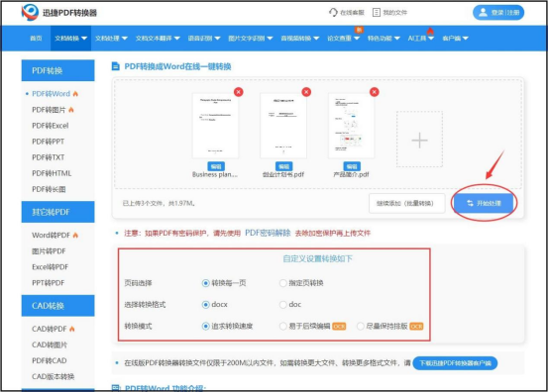Open Excel转PDF in sidebar
The image size is (549, 392).
(x=51, y=267)
